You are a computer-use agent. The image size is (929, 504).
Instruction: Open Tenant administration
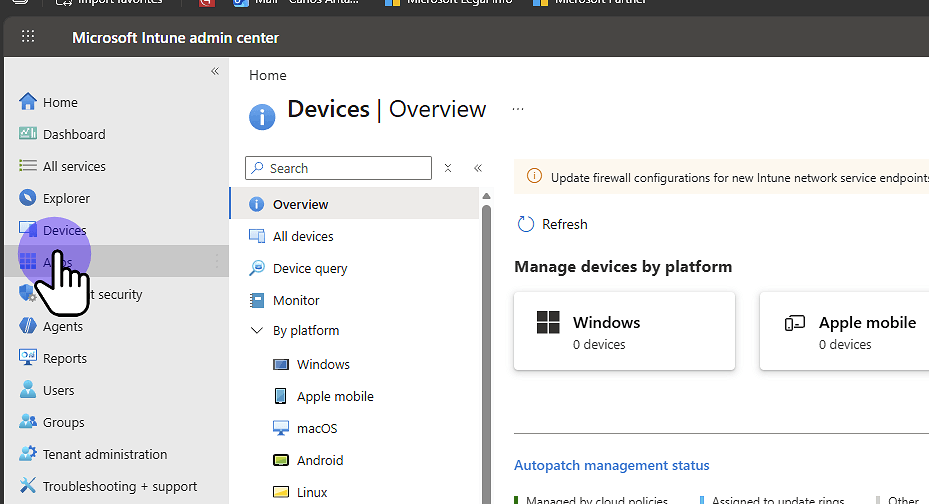tap(105, 454)
